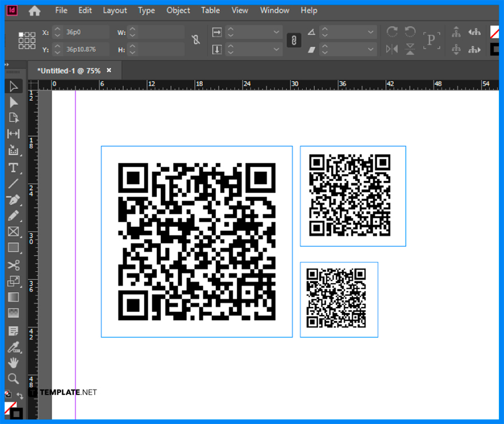The height and width of the screenshot is (424, 504).
Task: Enable flip horizontal on the selected frame
Action: click(x=391, y=49)
